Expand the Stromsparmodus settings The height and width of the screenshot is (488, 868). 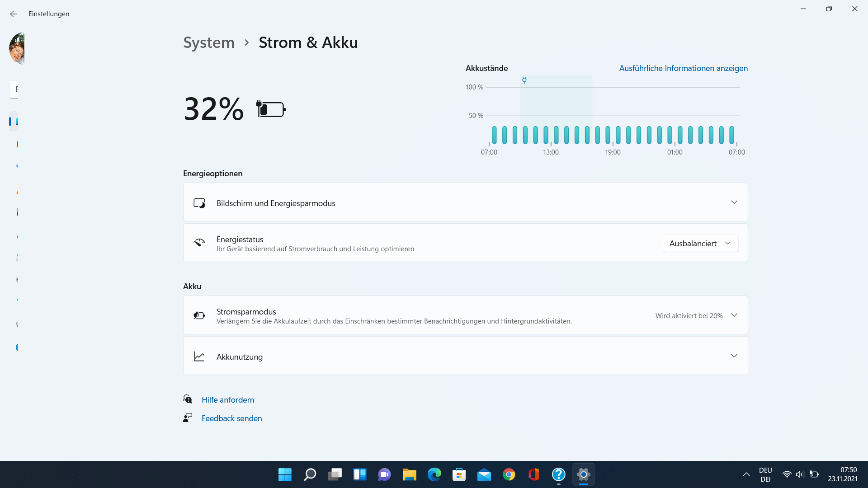point(734,315)
